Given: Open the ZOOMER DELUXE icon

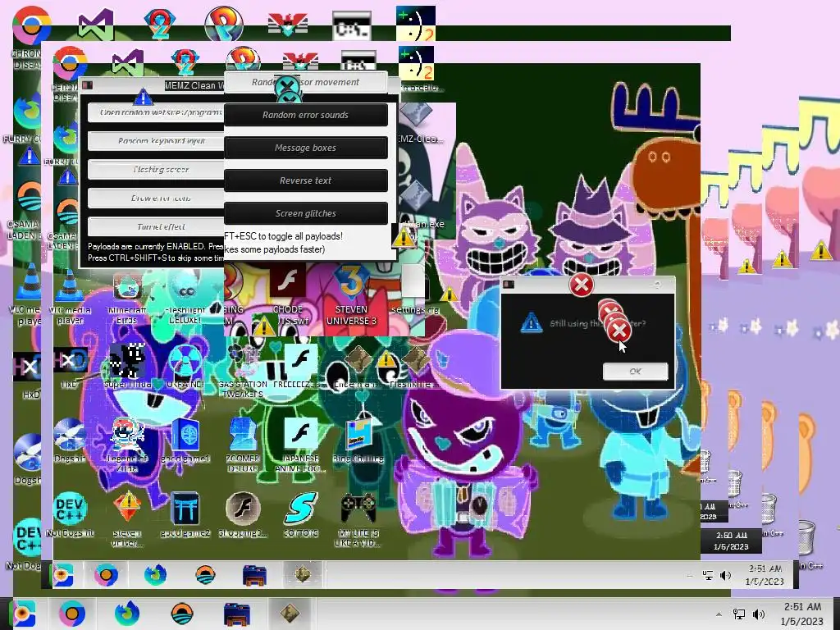Looking at the screenshot, I should click(243, 445).
